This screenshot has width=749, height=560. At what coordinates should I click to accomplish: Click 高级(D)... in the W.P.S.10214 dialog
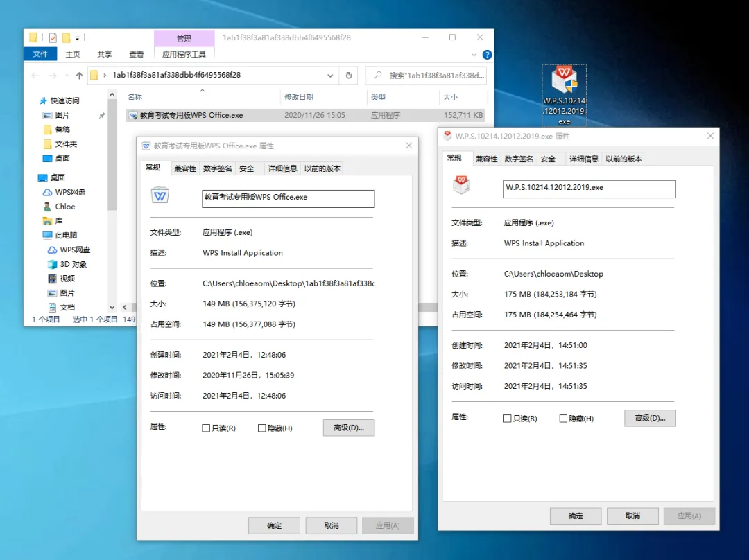650,418
